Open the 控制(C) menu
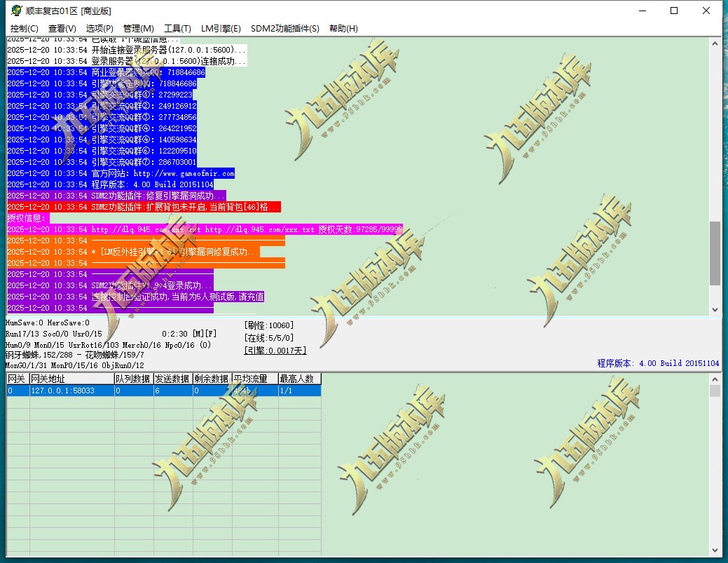This screenshot has width=728, height=563. pos(24,28)
